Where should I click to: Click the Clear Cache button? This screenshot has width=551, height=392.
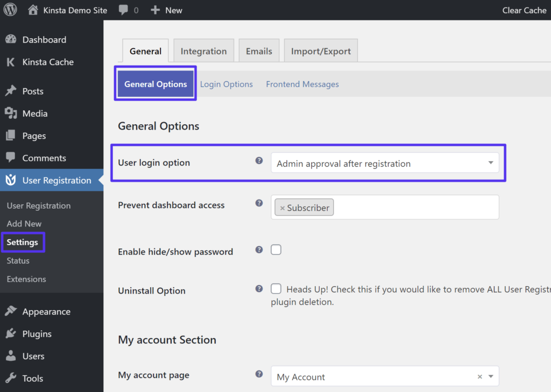tap(524, 10)
